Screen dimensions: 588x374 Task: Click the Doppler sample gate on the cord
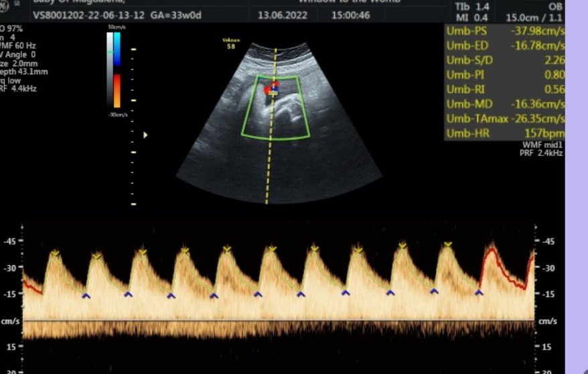tap(273, 91)
